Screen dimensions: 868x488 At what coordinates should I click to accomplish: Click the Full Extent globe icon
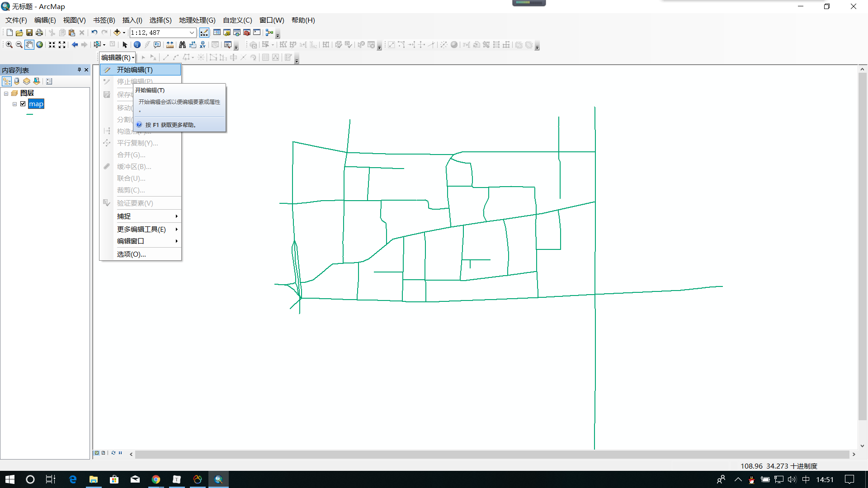point(40,45)
